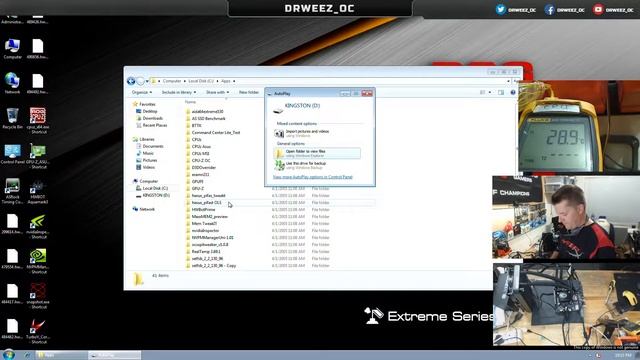Launch the NVPMManager shortcut on desktop
The image size is (640, 360).
(x=38, y=261)
